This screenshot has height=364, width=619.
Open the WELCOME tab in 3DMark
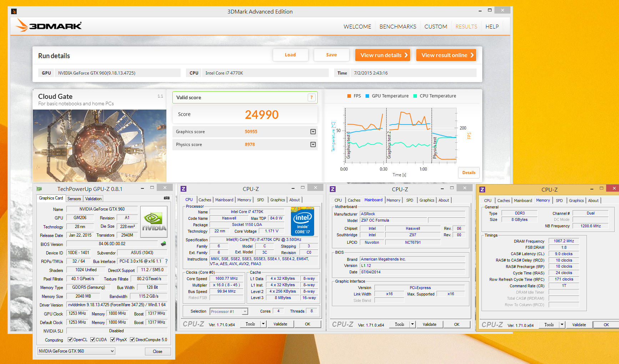pyautogui.click(x=357, y=27)
